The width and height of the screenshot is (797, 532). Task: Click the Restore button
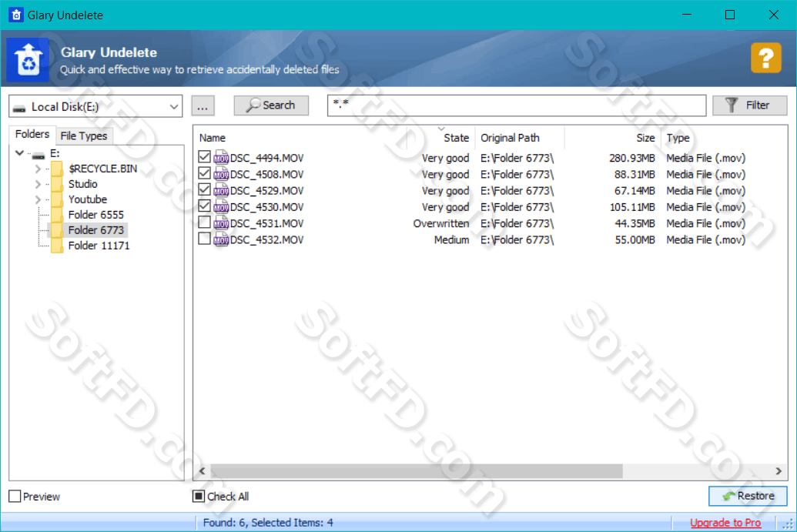point(748,496)
